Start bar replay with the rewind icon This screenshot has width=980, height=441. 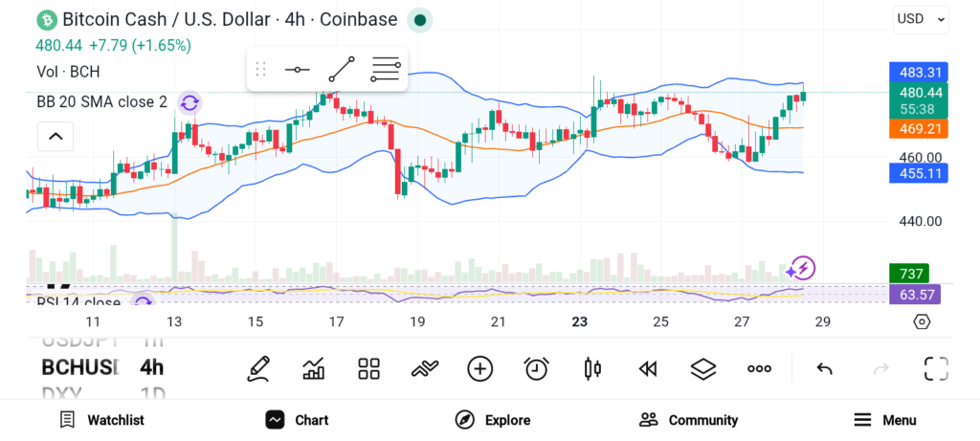[648, 368]
